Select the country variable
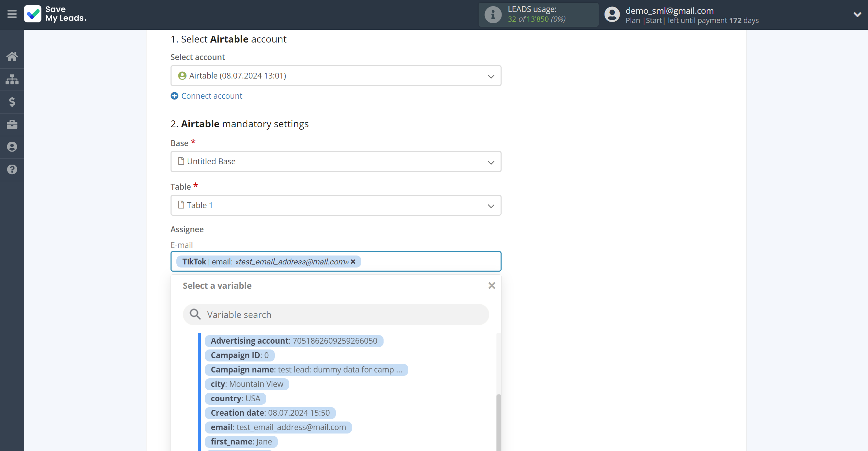868x451 pixels. (235, 399)
